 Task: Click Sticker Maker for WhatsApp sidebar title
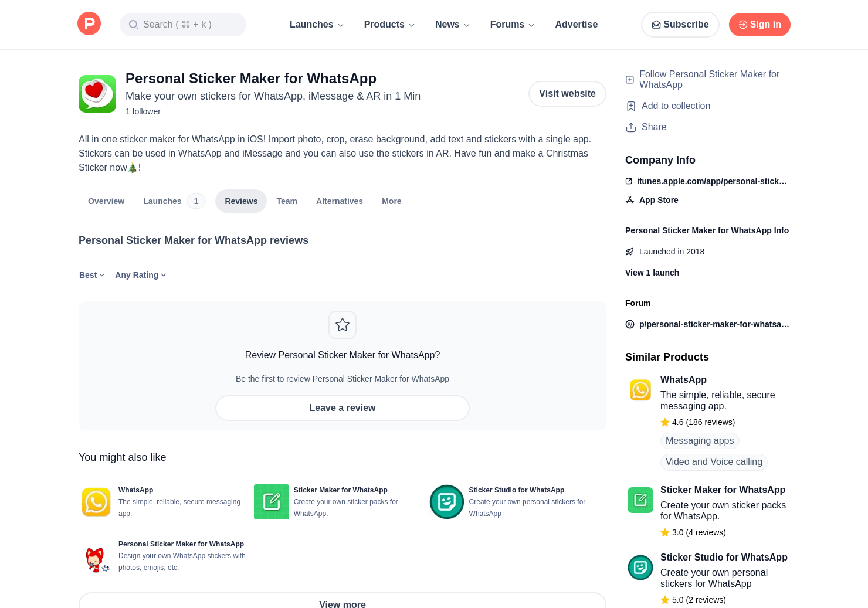[723, 490]
